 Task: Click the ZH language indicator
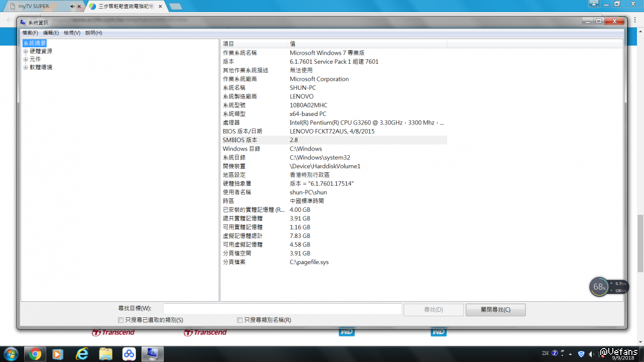pyautogui.click(x=545, y=353)
